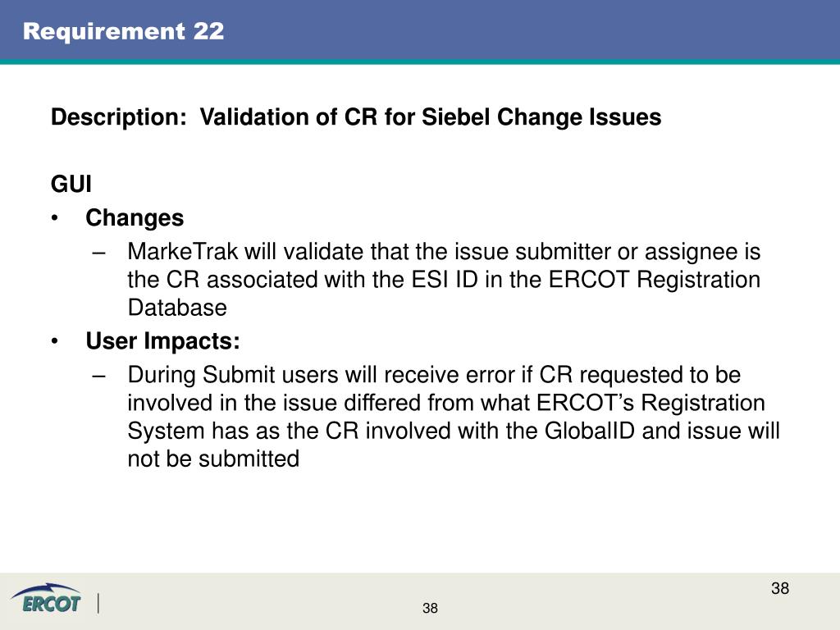
Task: Click the word Database in first sub-bullet
Action: click(177, 308)
